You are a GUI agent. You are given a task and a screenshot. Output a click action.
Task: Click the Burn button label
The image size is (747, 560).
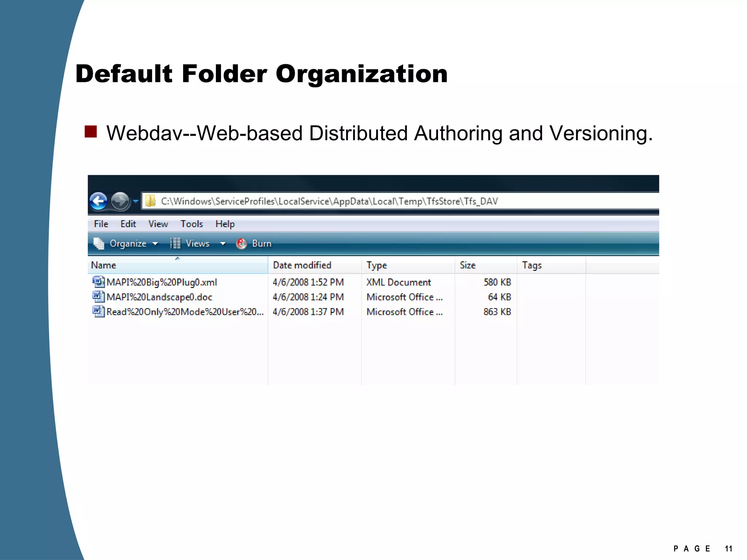click(x=262, y=243)
